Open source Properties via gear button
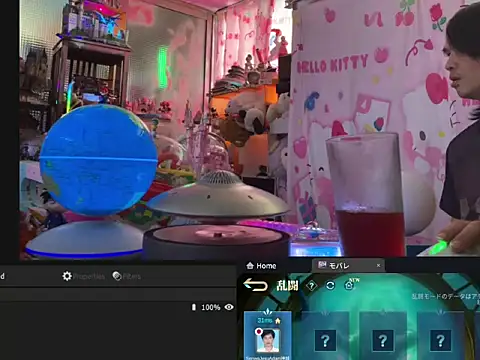The width and height of the screenshot is (480, 360). coord(83,276)
